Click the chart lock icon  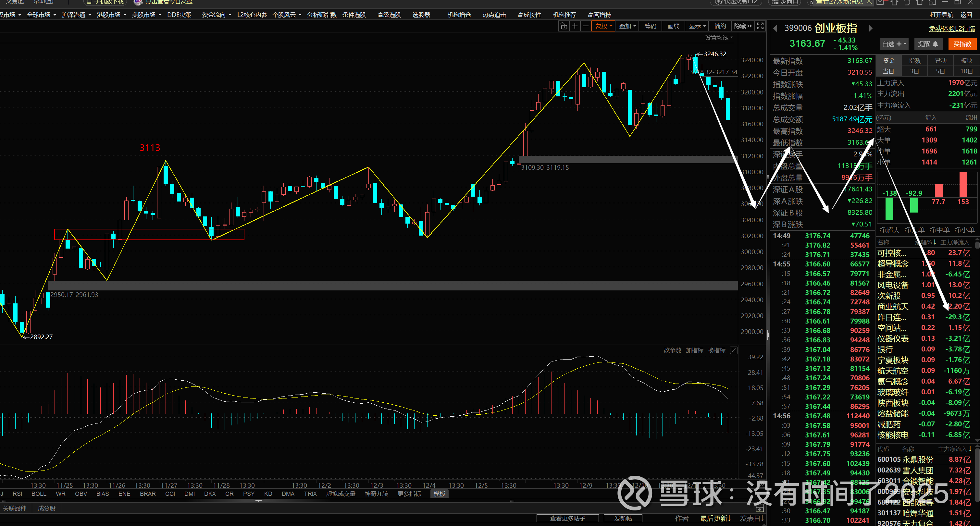pos(564,26)
